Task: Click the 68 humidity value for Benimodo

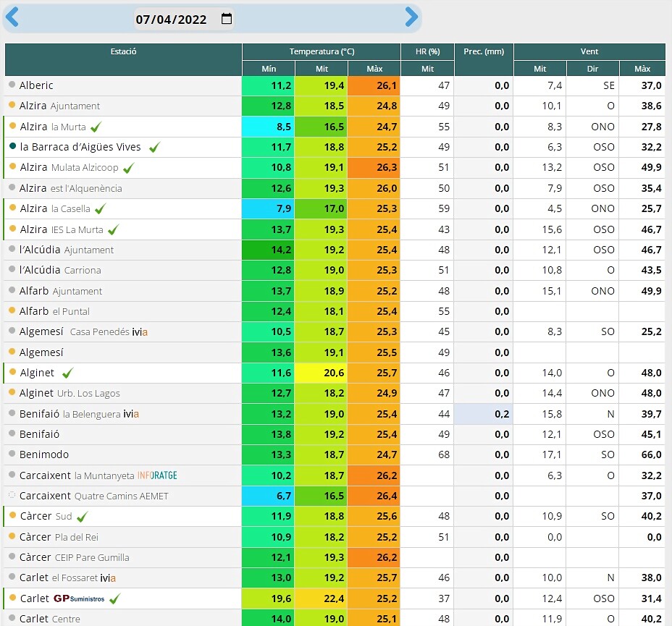Action: 444,454
